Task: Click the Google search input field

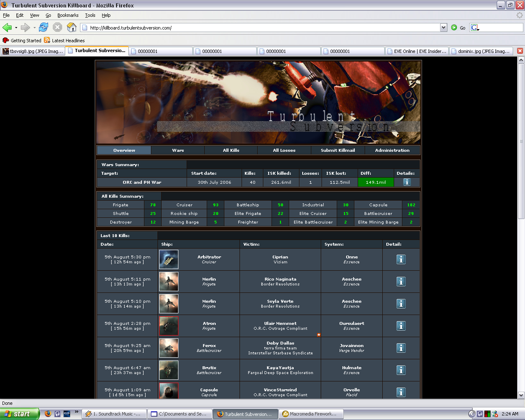Action: pyautogui.click(x=501, y=27)
